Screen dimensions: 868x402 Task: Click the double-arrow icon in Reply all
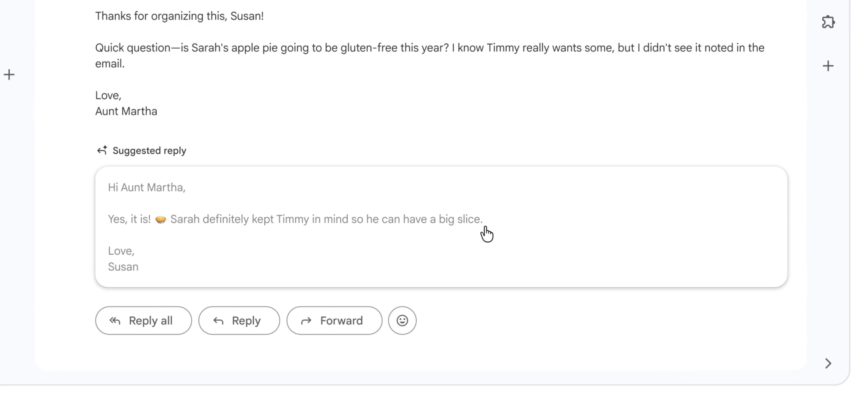pyautogui.click(x=115, y=321)
